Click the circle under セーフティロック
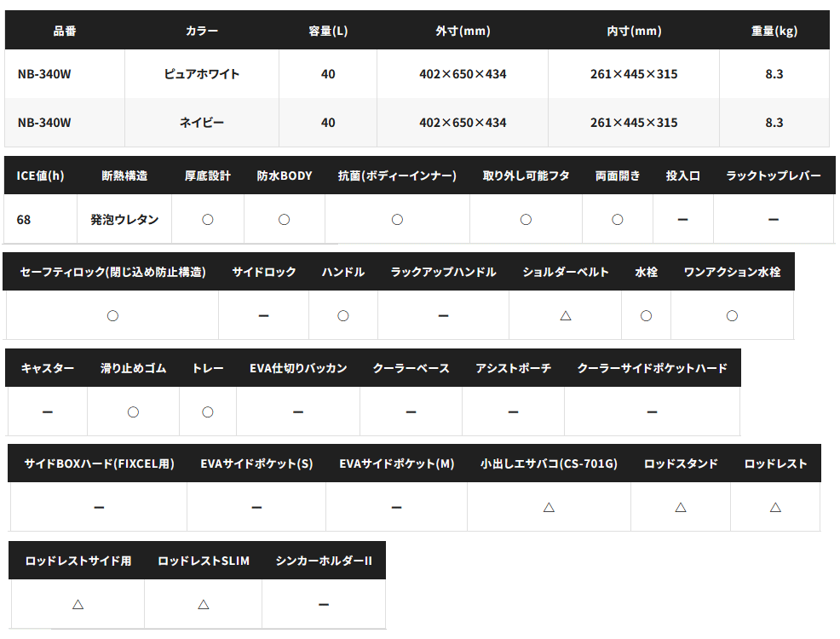Viewport: 840px width, 639px height. (x=112, y=316)
